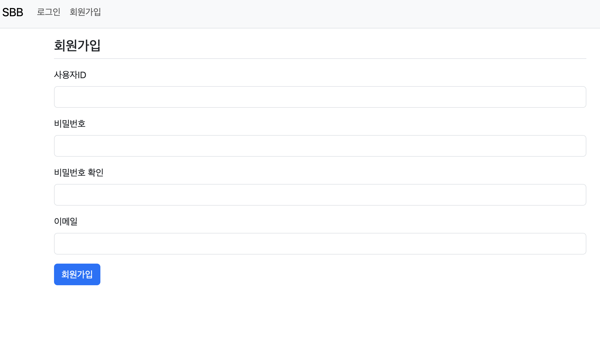Screen dimensions: 600x364
Task: Open the login link beside SBB
Action: (x=49, y=12)
